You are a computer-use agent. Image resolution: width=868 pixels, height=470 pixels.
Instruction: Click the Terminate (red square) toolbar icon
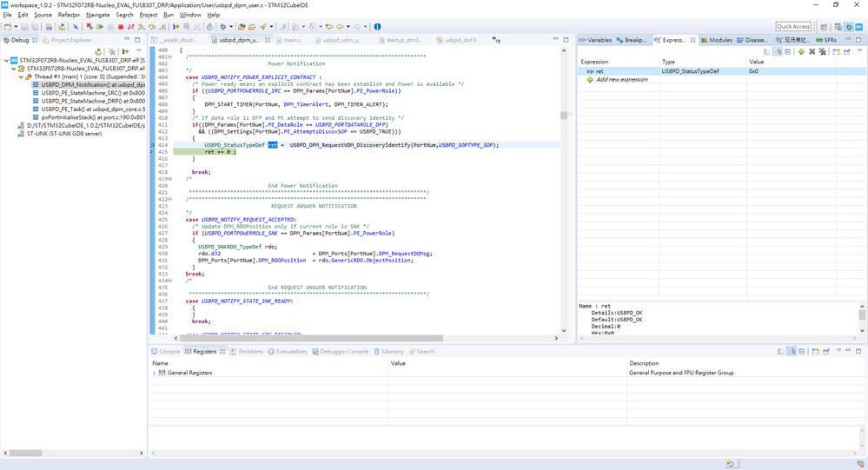pyautogui.click(x=121, y=27)
